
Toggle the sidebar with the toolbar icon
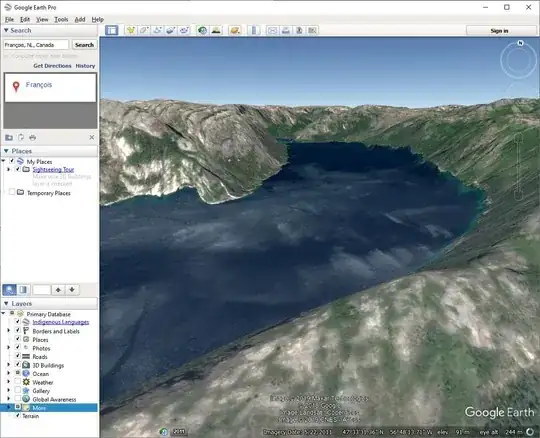(x=112, y=30)
